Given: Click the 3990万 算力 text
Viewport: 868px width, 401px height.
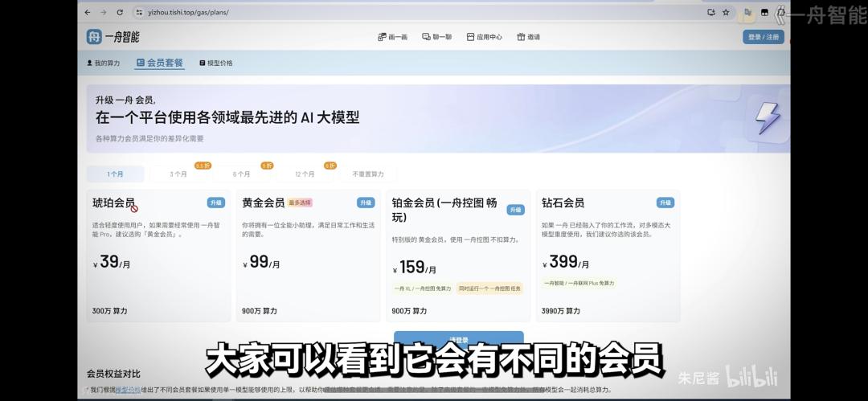Looking at the screenshot, I should (x=561, y=311).
